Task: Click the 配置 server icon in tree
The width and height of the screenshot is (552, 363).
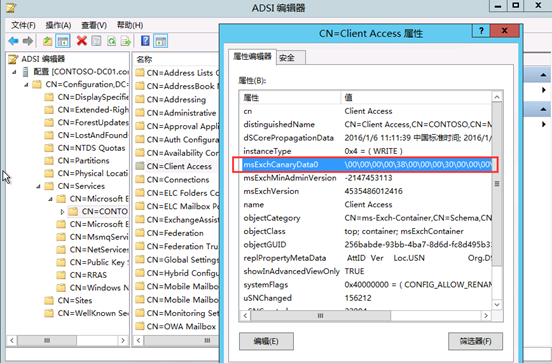Action: pyautogui.click(x=26, y=72)
